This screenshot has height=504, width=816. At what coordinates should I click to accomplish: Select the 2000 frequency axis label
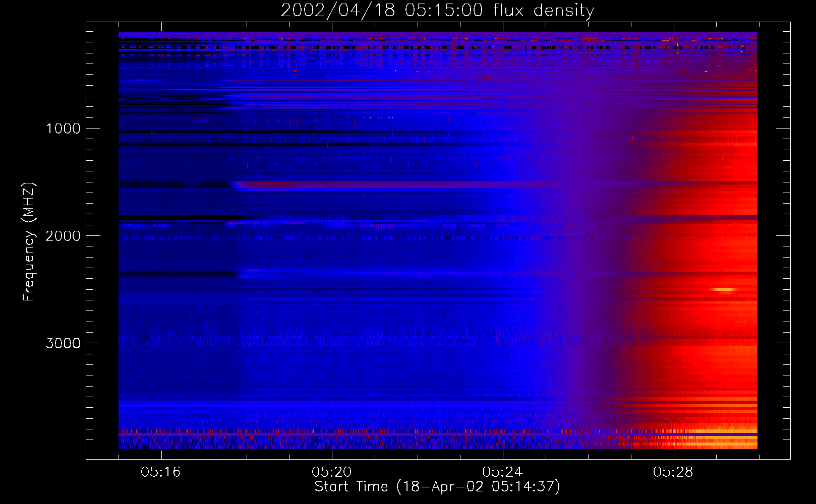point(63,236)
